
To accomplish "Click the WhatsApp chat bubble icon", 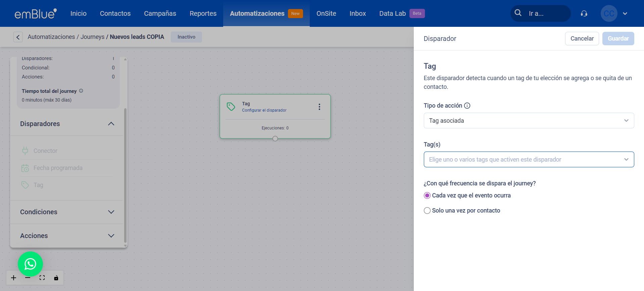I will coord(30,264).
